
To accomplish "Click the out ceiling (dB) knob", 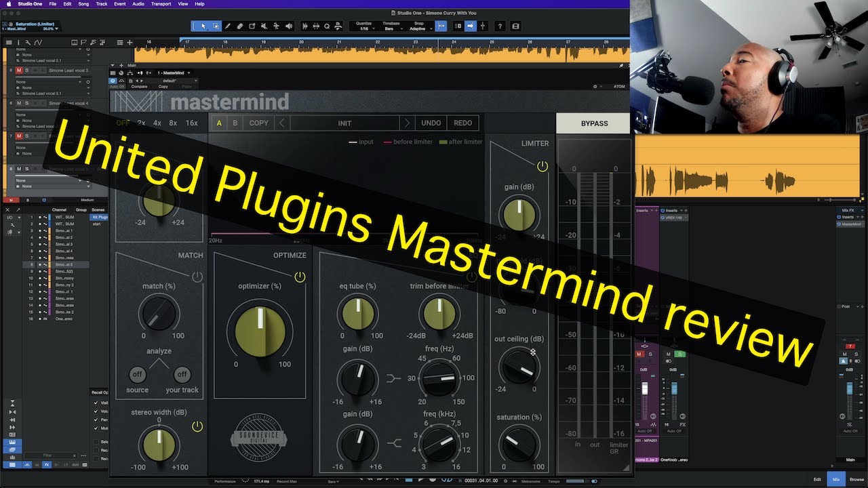I will pos(519,367).
